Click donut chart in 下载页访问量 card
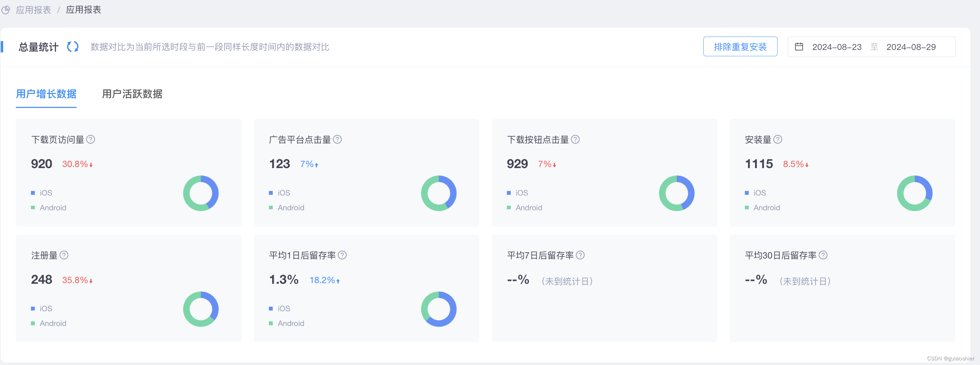This screenshot has width=980, height=365. click(x=201, y=193)
